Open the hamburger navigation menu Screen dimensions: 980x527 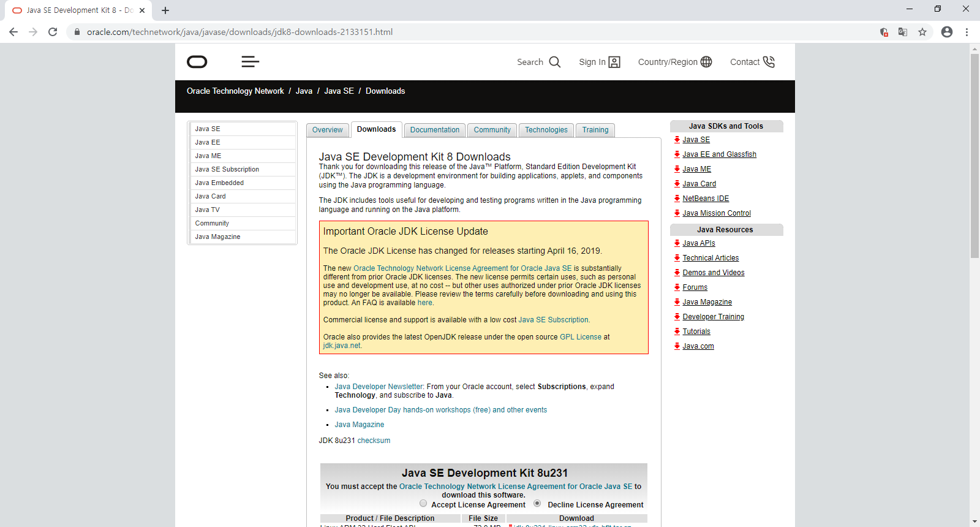tap(251, 62)
